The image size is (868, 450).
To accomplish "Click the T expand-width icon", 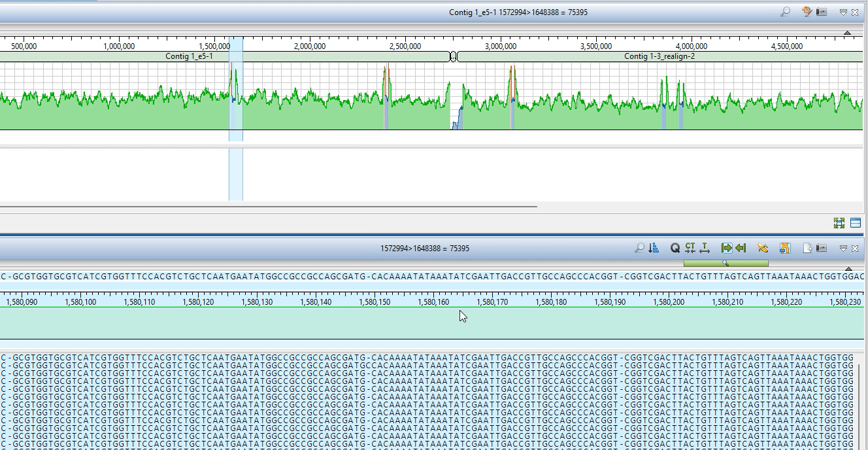I will (x=705, y=248).
